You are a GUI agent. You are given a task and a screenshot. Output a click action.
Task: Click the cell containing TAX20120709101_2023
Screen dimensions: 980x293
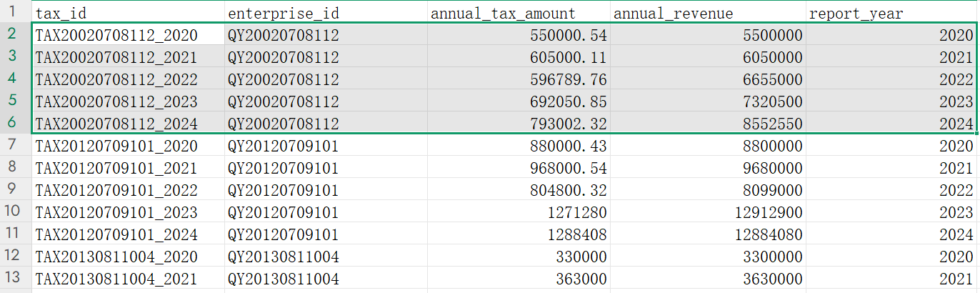coord(127,212)
